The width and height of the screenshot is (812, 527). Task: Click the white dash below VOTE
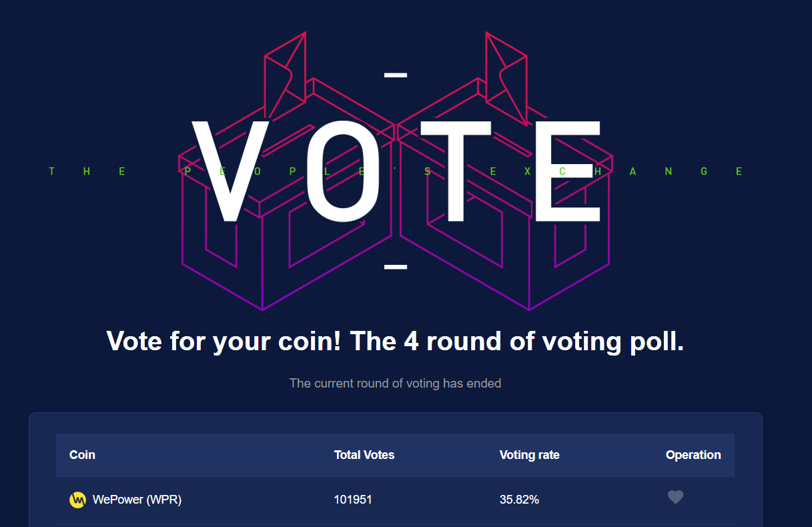(x=396, y=267)
